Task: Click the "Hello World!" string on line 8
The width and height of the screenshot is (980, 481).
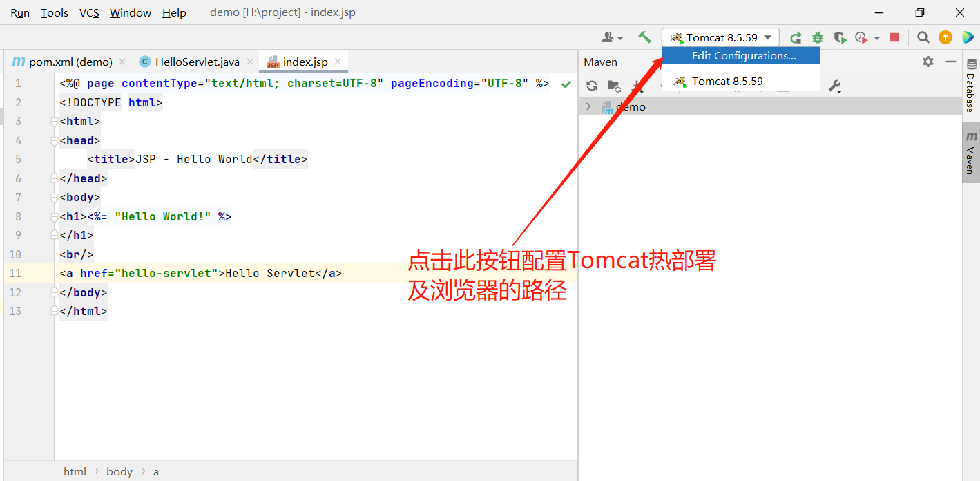Action: click(x=163, y=216)
